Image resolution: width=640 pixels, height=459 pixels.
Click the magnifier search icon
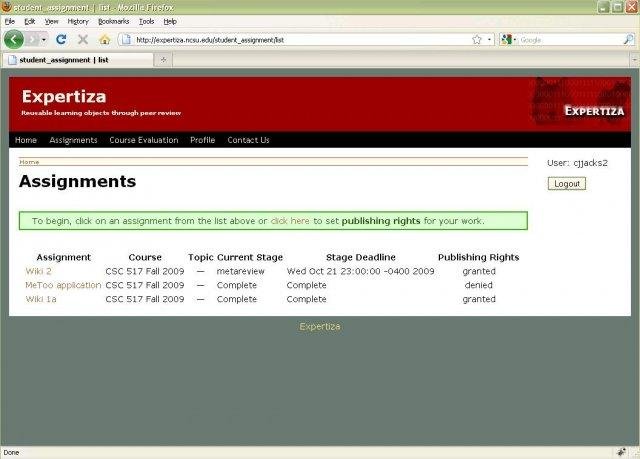click(x=629, y=40)
